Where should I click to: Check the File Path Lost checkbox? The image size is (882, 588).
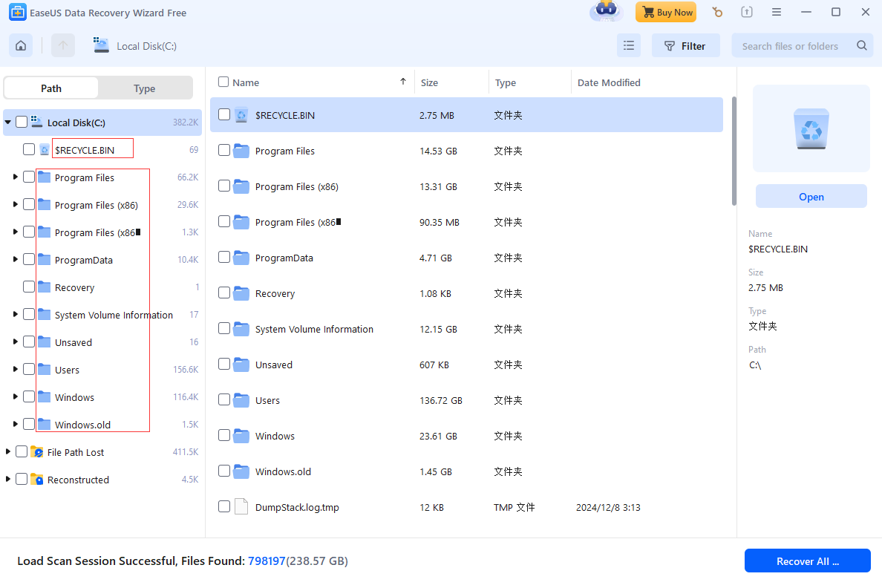[x=22, y=452]
